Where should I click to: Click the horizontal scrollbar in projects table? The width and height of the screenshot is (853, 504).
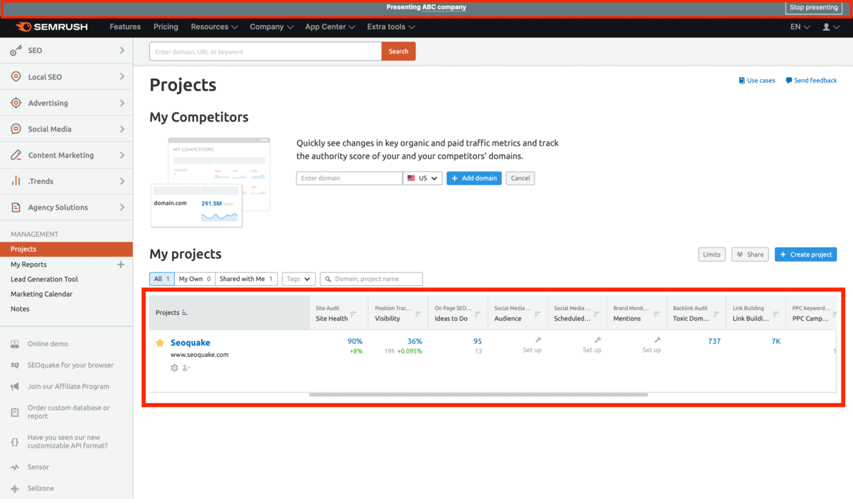tap(478, 395)
